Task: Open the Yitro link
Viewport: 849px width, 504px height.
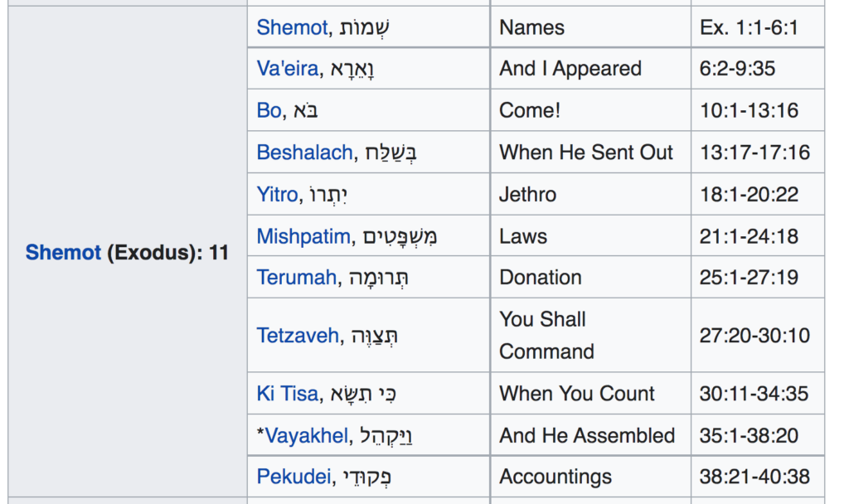Action: [x=277, y=195]
